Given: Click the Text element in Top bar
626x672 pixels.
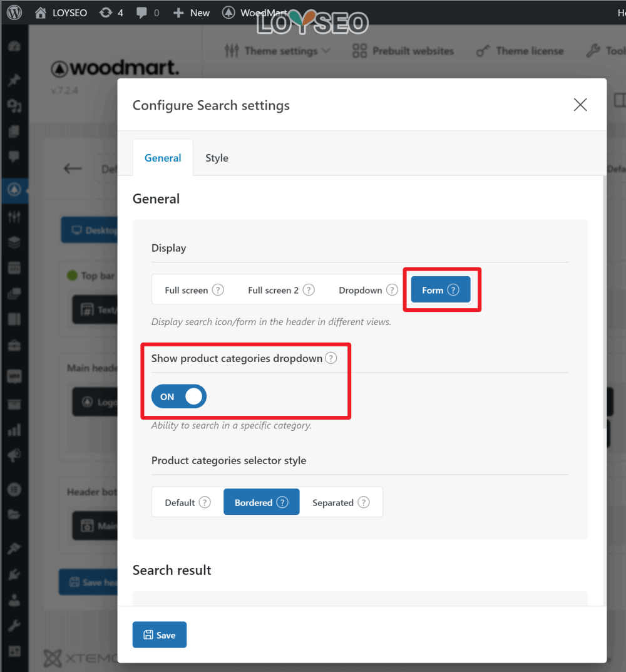Looking at the screenshot, I should 95,309.
